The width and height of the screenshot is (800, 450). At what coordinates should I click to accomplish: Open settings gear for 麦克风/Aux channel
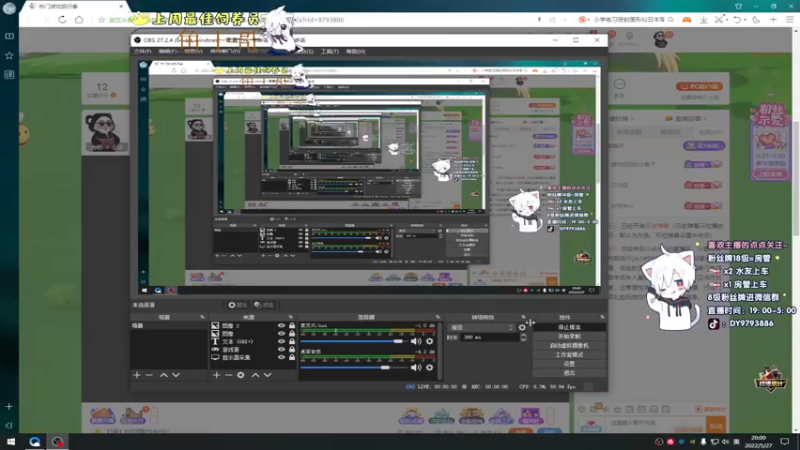(x=430, y=341)
